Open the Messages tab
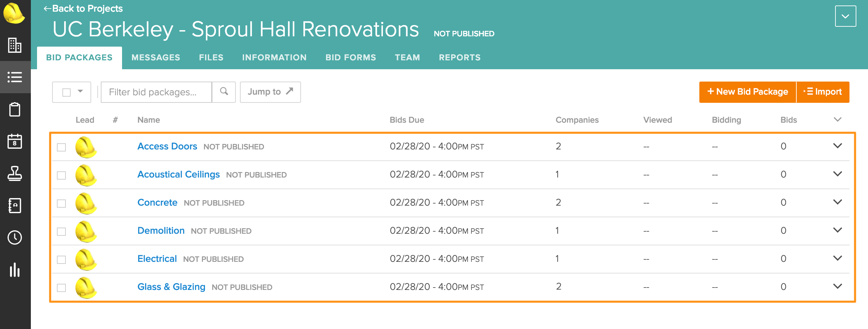Image resolution: width=868 pixels, height=329 pixels. 156,58
